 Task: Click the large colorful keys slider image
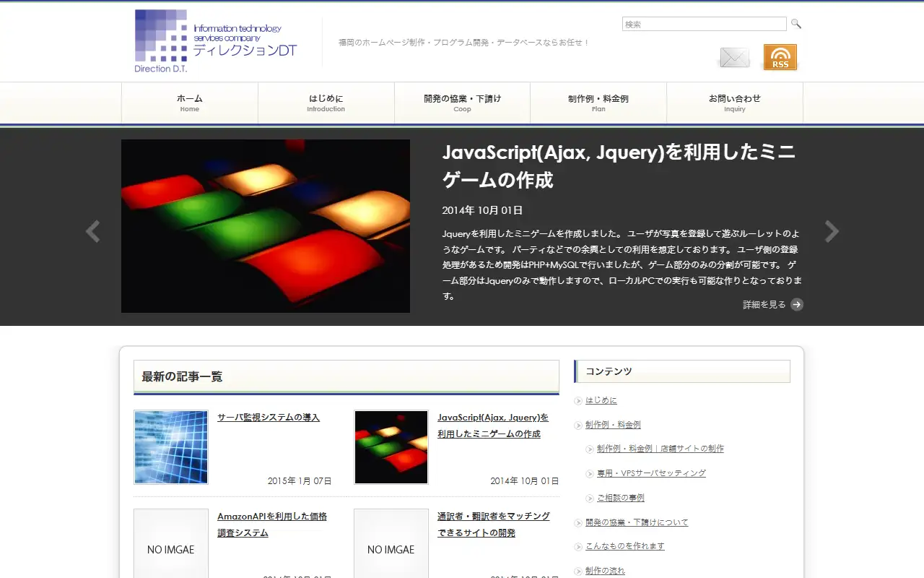[266, 226]
